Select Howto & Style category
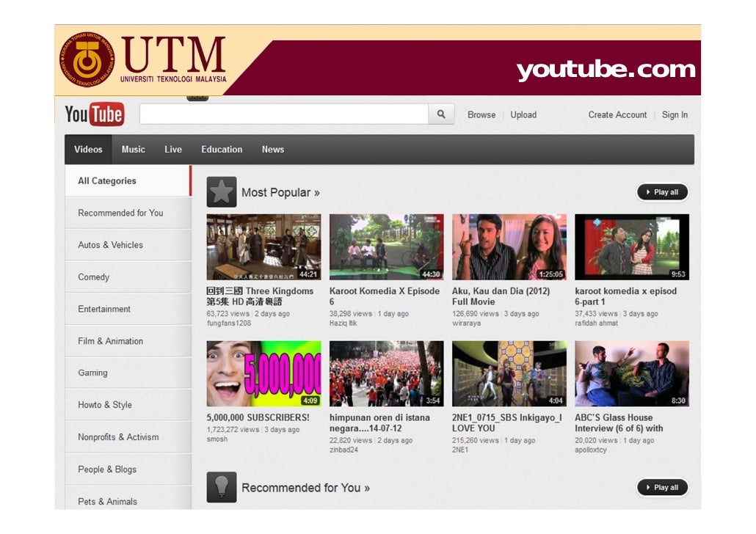Viewport: 756px width, 534px height. (x=128, y=405)
